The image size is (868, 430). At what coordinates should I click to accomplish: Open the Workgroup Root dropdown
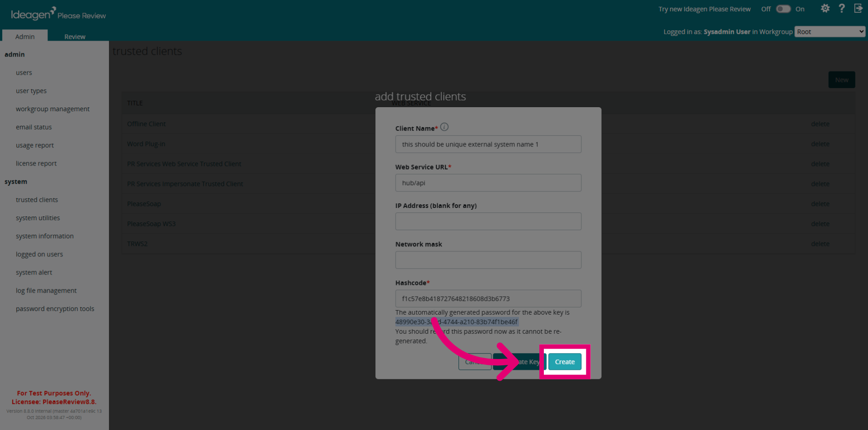[x=830, y=32]
